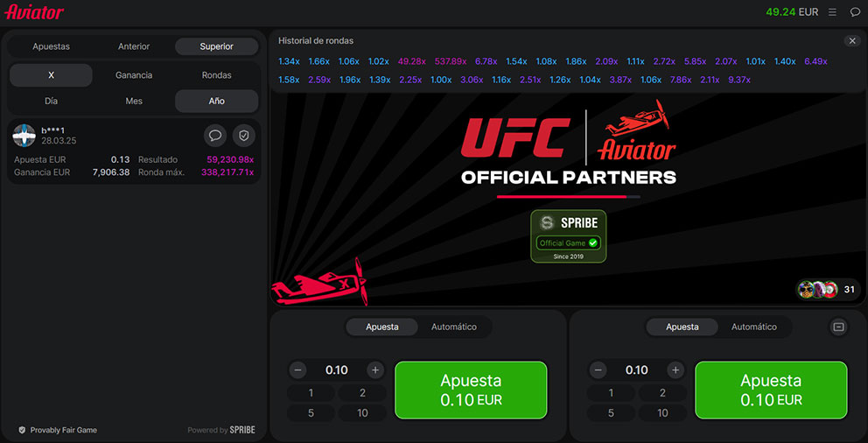
Task: Place the second Apuesta 0.10 EUR bet
Action: (x=771, y=390)
